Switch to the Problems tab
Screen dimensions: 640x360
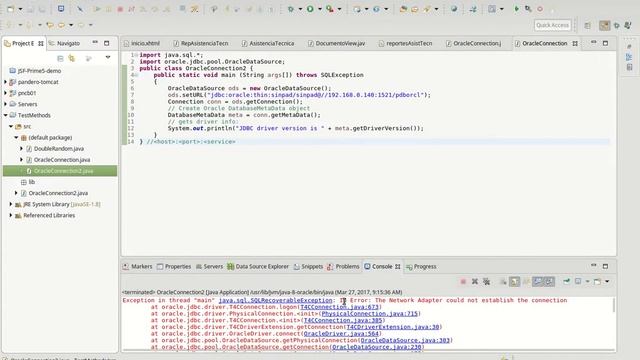343,267
